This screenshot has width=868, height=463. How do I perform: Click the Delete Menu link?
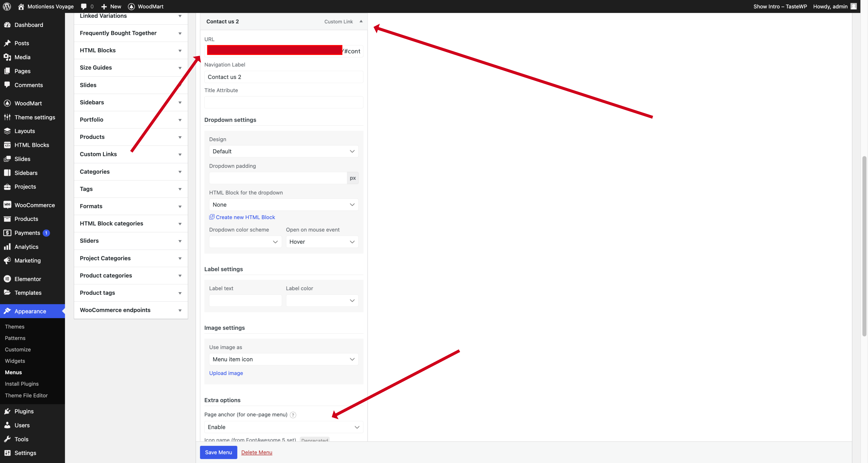[257, 452]
